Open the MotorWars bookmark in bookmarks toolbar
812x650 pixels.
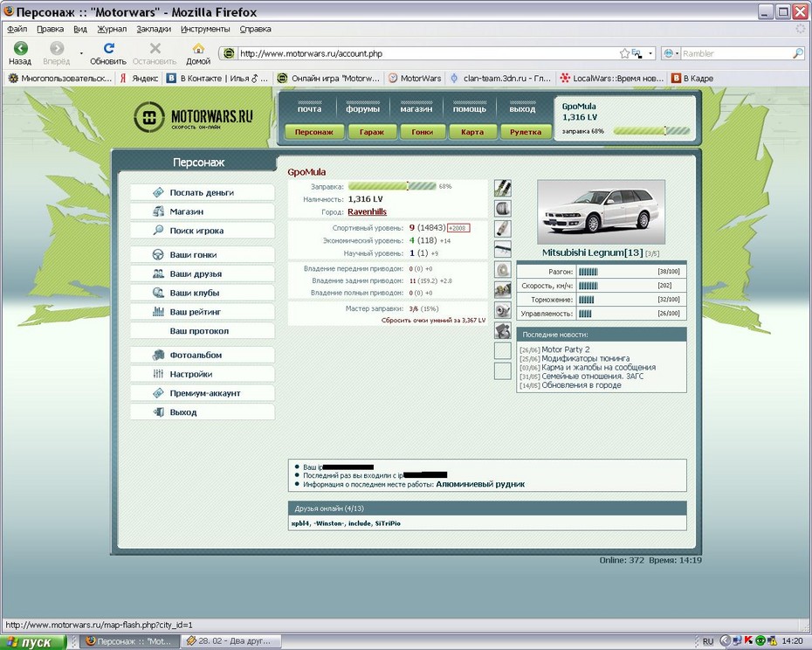[x=415, y=79]
